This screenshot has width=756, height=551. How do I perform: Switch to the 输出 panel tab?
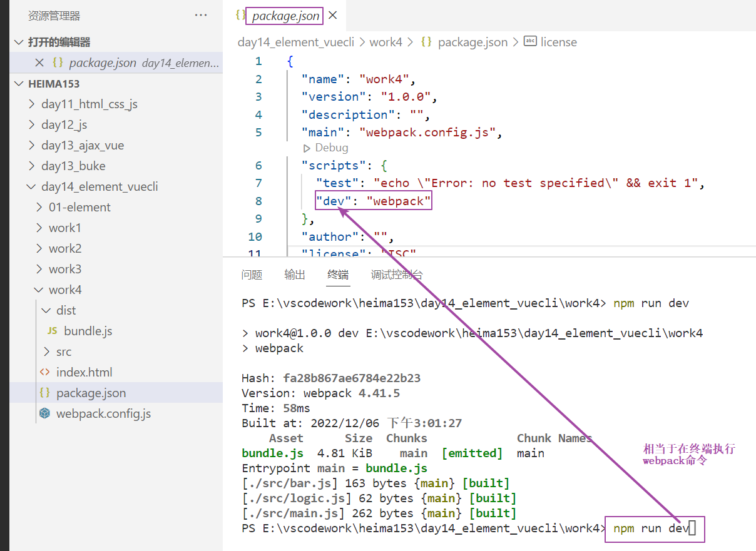tap(295, 275)
